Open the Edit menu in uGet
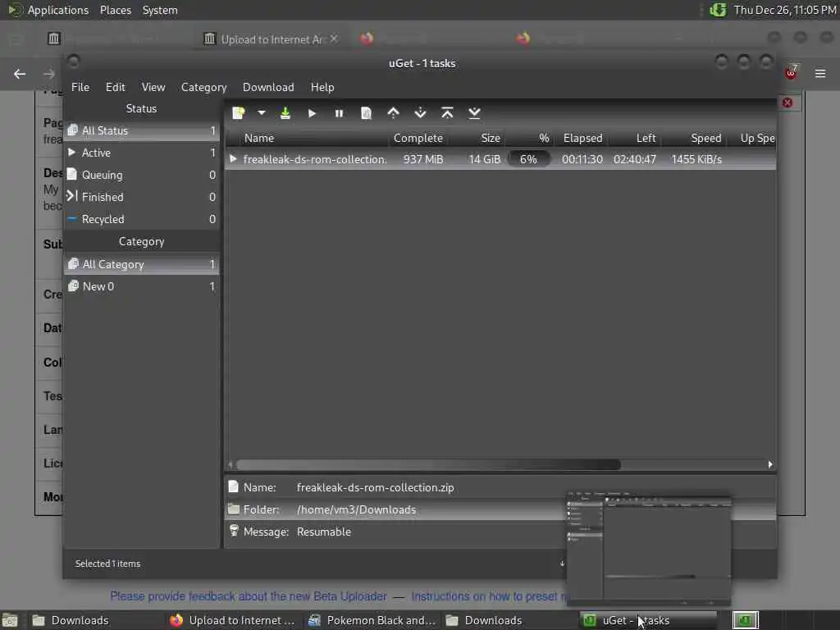 (115, 87)
